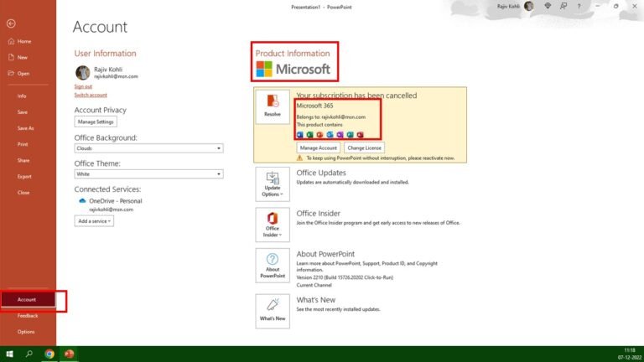Click the Microsoft four-color logo
This screenshot has width=644, height=362.
264,69
